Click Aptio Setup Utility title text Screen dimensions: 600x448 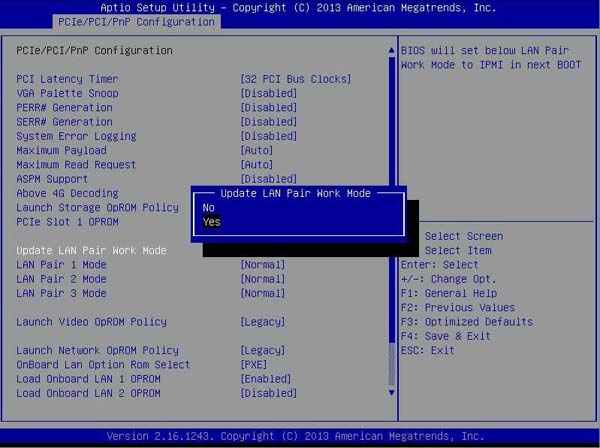pos(298,8)
